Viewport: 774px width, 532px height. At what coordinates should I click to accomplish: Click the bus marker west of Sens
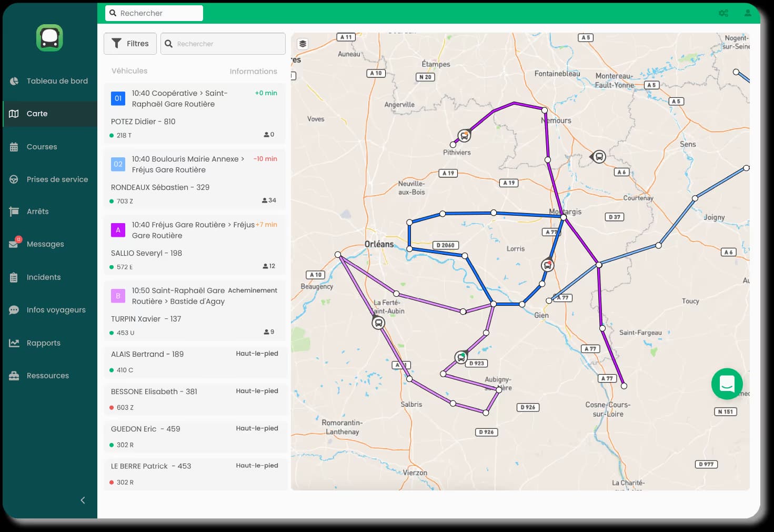(599, 156)
